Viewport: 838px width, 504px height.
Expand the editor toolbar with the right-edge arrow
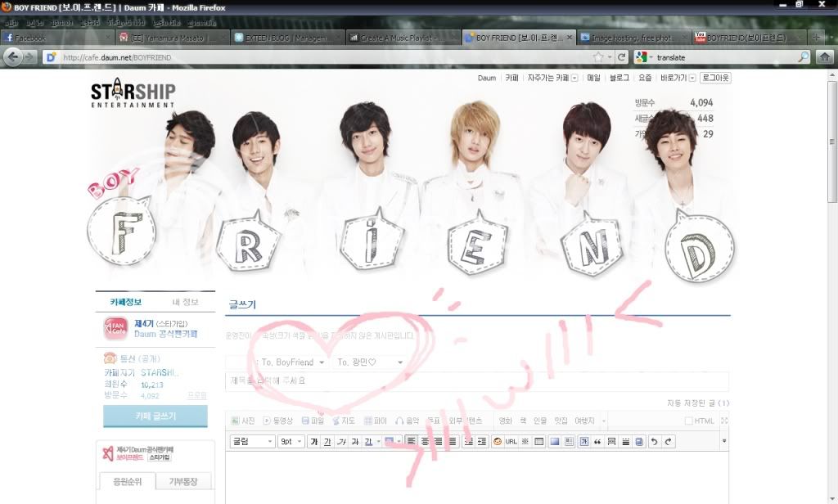(x=724, y=442)
